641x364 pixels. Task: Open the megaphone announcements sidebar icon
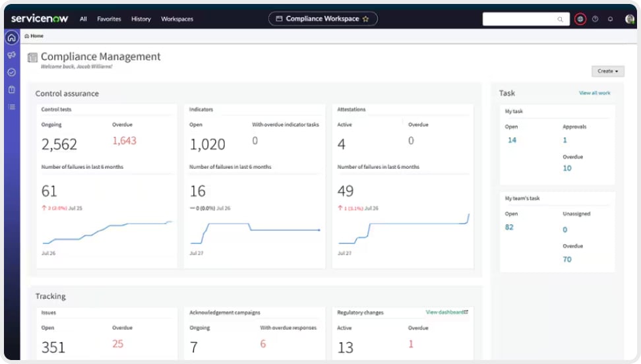11,55
